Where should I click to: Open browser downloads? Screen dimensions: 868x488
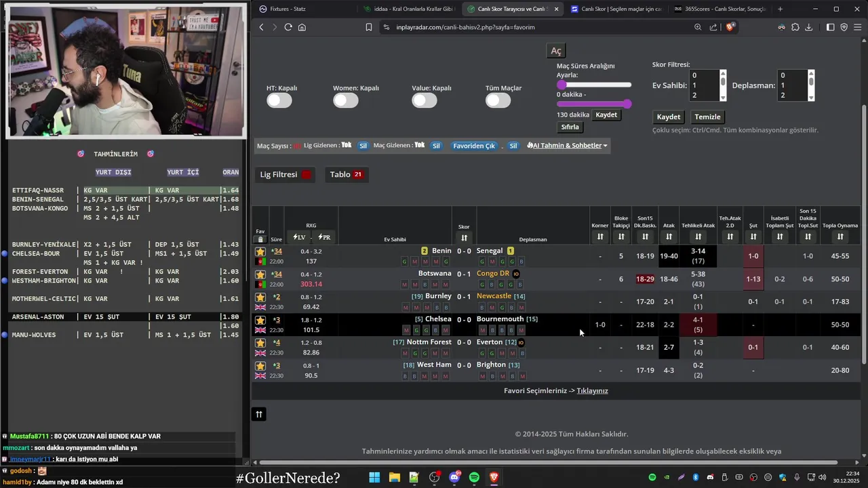point(809,27)
